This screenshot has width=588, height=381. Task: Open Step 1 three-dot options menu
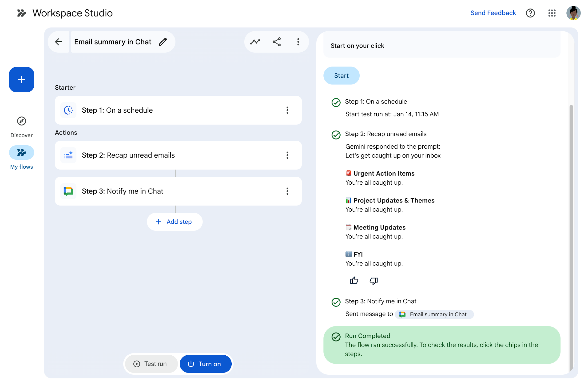(x=287, y=110)
